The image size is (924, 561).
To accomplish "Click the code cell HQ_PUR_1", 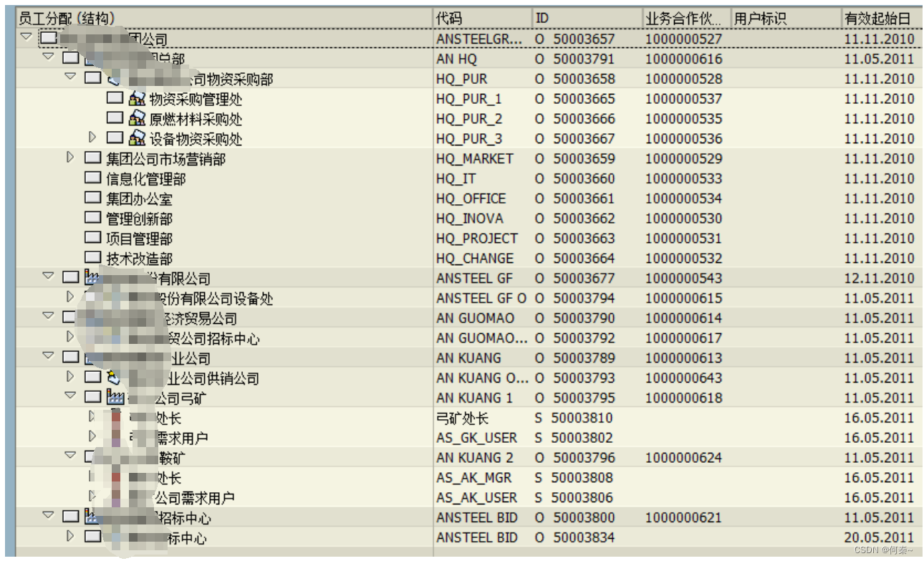I will click(469, 98).
